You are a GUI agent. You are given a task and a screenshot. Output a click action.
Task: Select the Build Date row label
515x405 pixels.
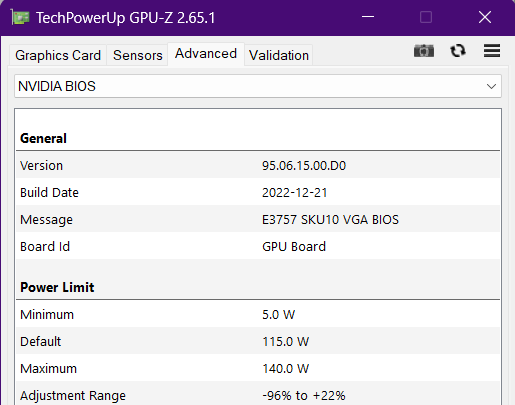[49, 193]
